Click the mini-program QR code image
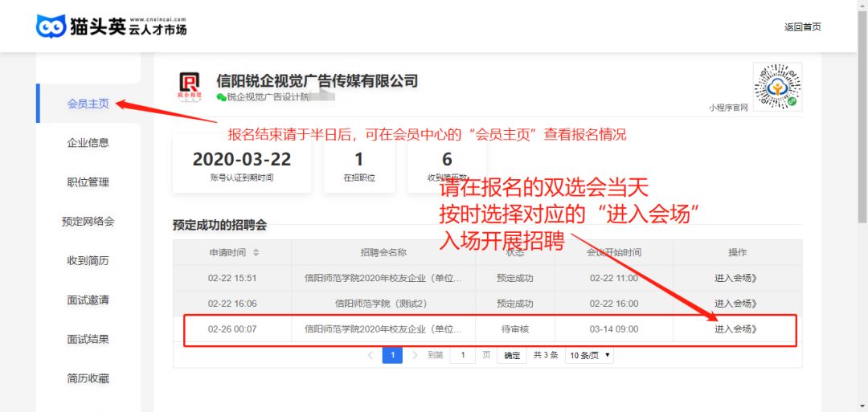868x412 pixels. click(x=777, y=86)
